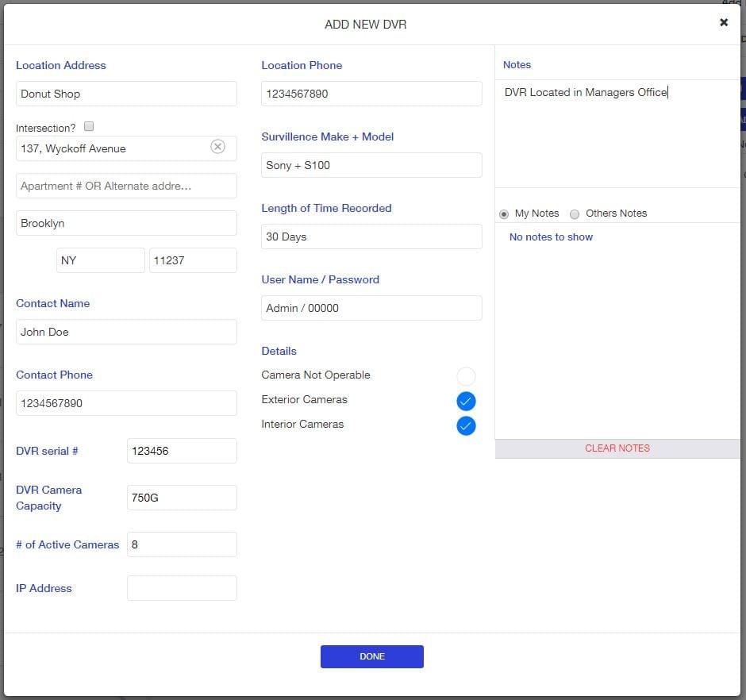Enable Camera Not Operable toggle
The width and height of the screenshot is (746, 700).
point(466,376)
